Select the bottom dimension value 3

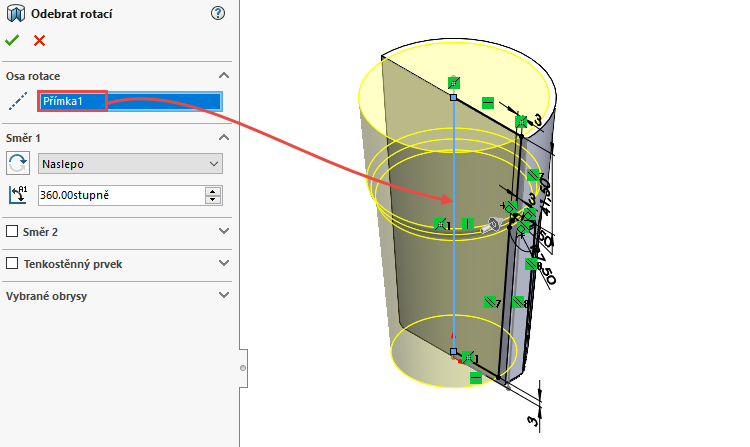pos(532,421)
